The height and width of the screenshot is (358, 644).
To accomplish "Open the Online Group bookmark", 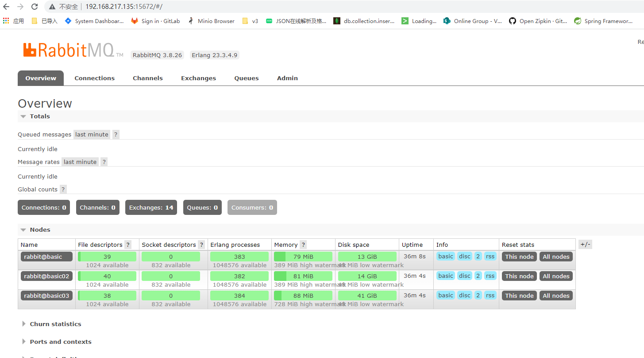I will (473, 21).
